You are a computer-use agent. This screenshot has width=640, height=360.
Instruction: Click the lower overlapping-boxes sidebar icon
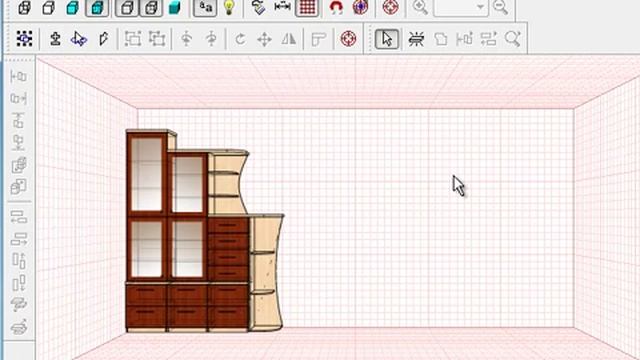(19, 187)
